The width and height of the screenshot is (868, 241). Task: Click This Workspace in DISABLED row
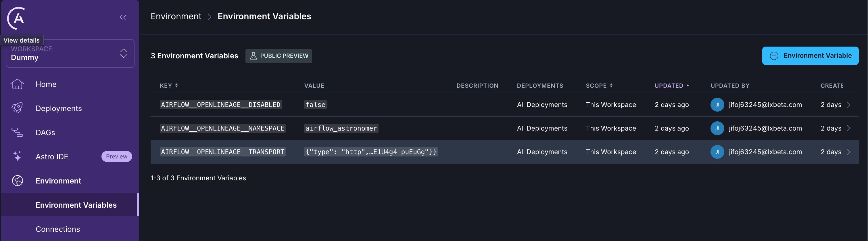click(x=611, y=105)
